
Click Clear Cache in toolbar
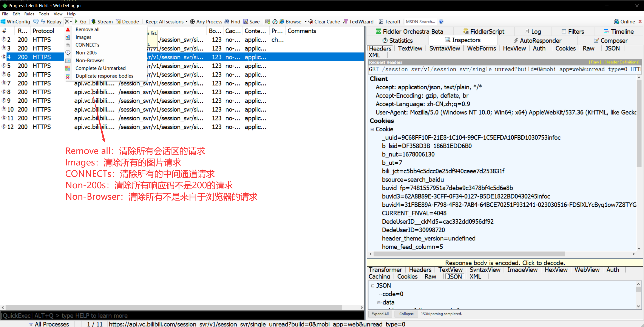[324, 22]
